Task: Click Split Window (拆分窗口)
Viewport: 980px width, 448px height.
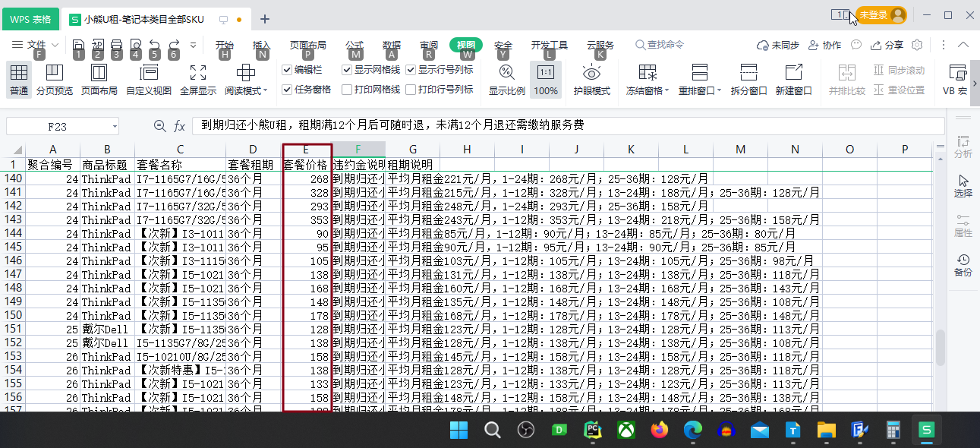Action: 748,80
